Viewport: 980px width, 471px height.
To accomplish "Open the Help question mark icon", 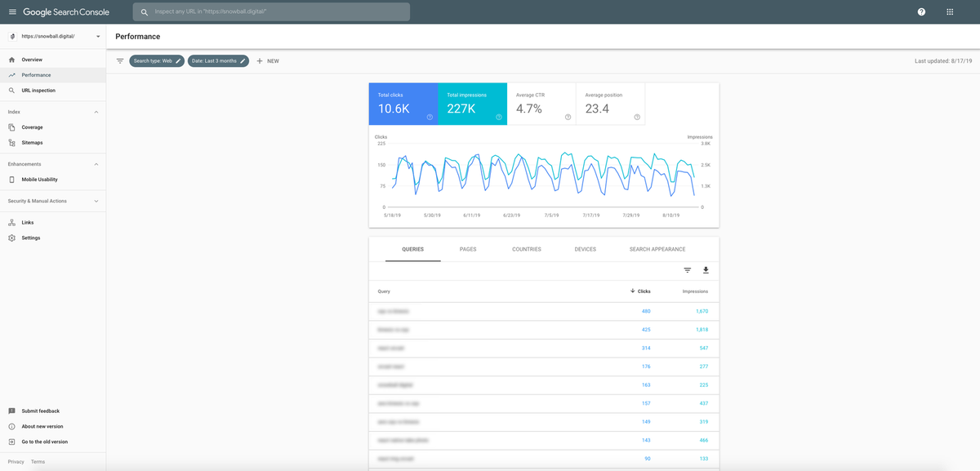I will (921, 12).
